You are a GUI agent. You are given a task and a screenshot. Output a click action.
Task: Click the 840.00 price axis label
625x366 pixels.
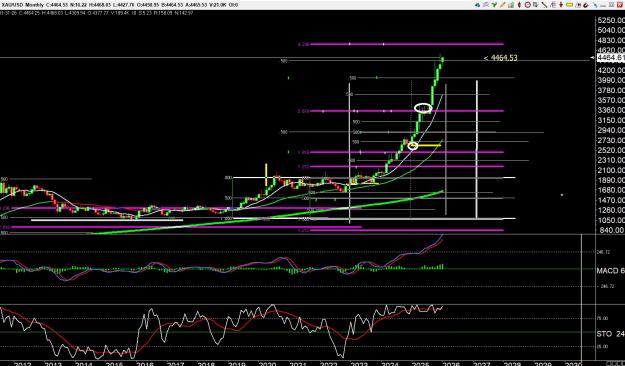click(612, 230)
